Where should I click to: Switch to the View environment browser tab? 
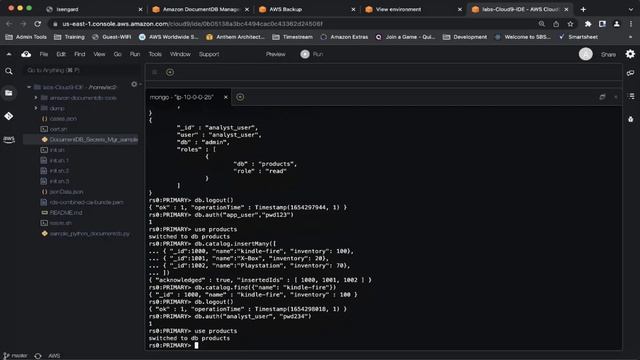point(413,9)
